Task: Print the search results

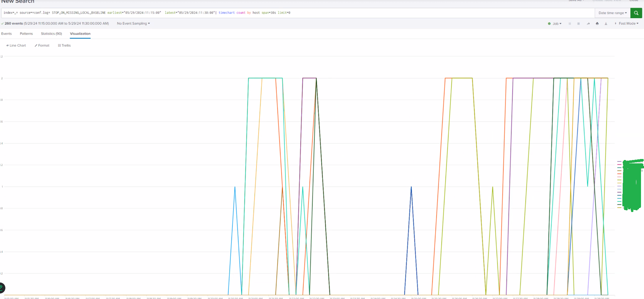Action: (x=597, y=24)
